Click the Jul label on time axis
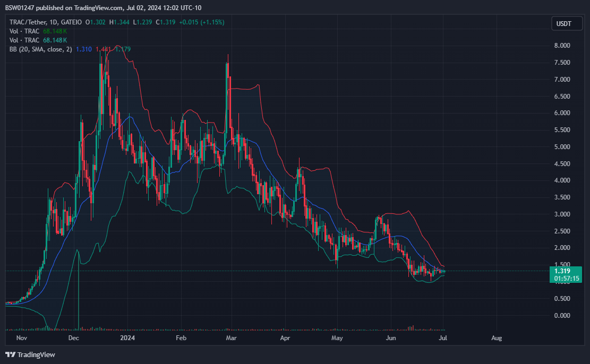This screenshot has height=364, width=590. (x=443, y=337)
